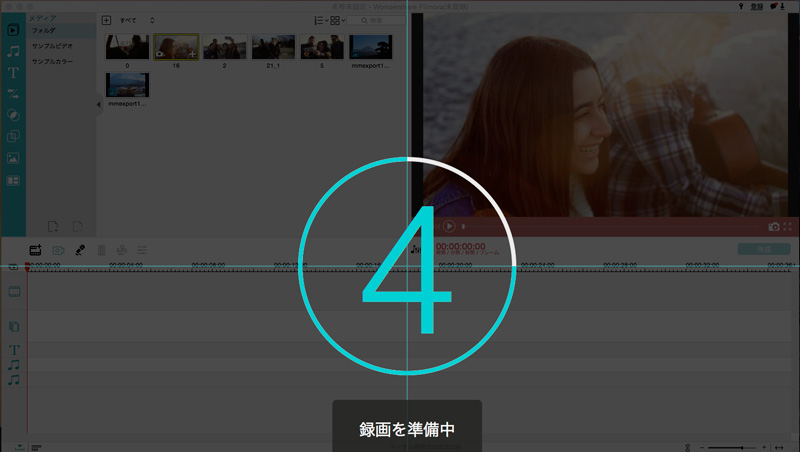Open the message notification icon
Image resolution: width=800 pixels, height=452 pixels.
coord(773,6)
